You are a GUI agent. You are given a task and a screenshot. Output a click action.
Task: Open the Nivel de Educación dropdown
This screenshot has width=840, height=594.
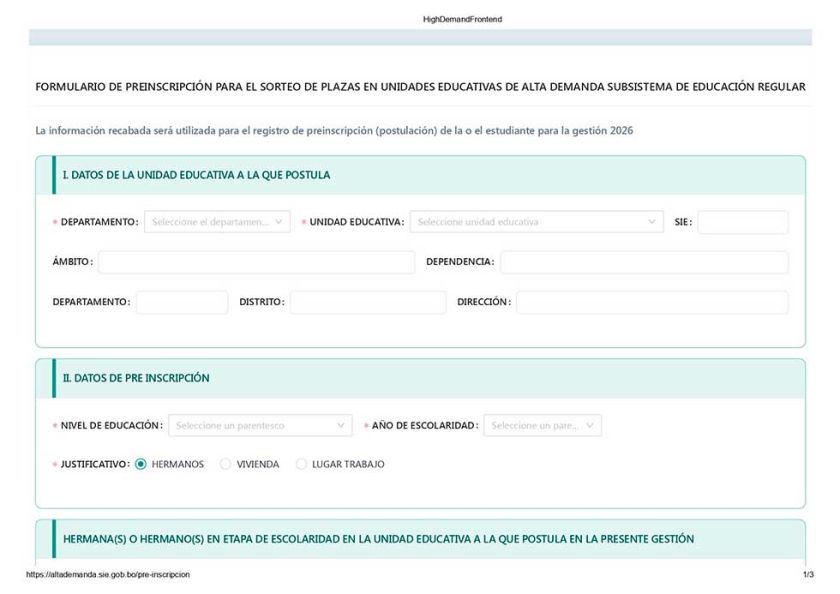point(260,425)
